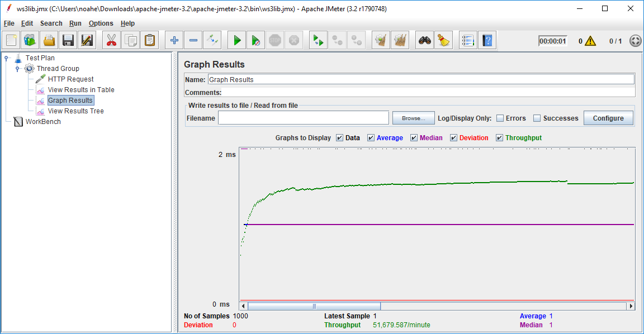Open the Search dialog via the binoculars icon
The width and height of the screenshot is (644, 334).
point(424,40)
